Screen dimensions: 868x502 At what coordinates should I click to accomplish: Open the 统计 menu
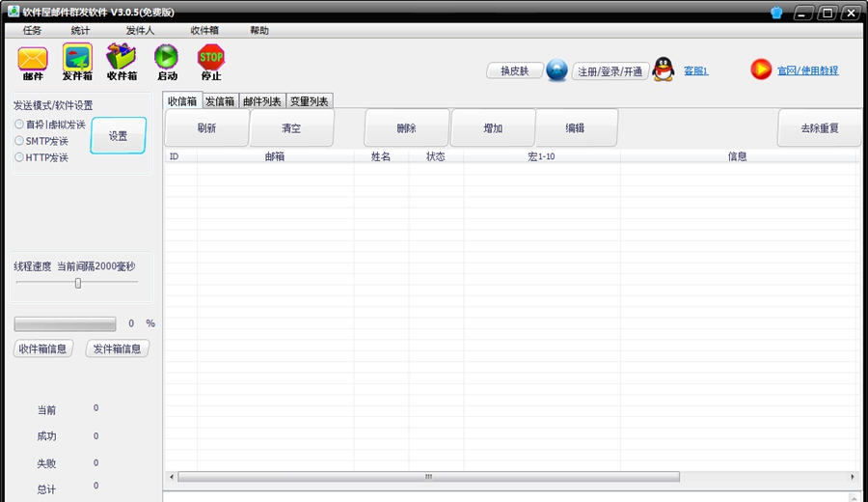(80, 30)
